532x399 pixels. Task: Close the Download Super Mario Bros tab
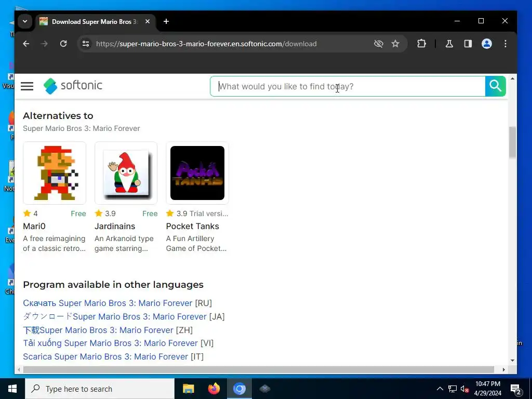tap(148, 21)
